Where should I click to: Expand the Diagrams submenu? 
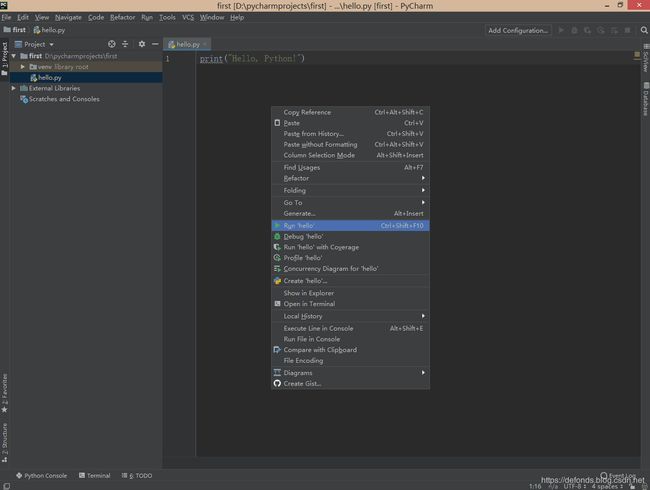click(350, 373)
